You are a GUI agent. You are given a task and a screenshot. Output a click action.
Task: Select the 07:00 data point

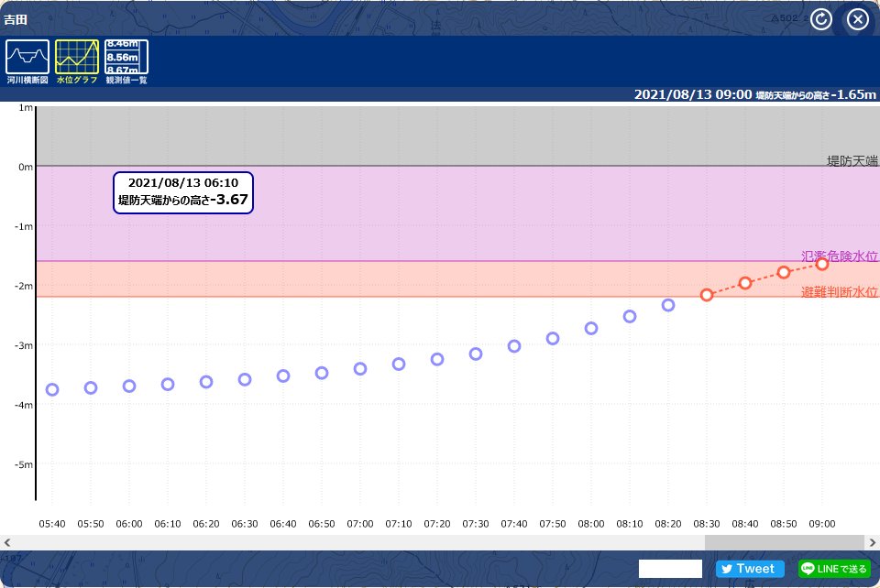[360, 369]
